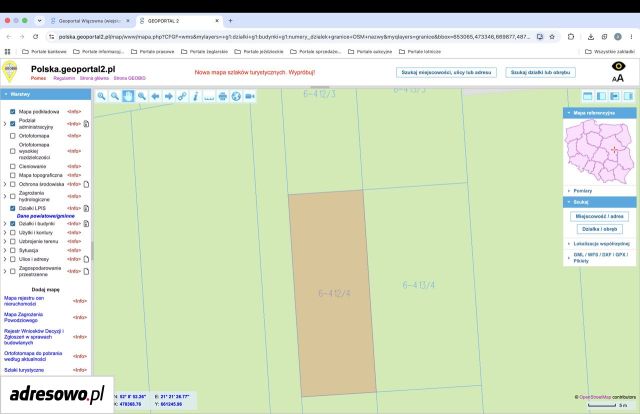Select the measure ruler tool
Viewport: 640px width, 414px height.
point(209,96)
